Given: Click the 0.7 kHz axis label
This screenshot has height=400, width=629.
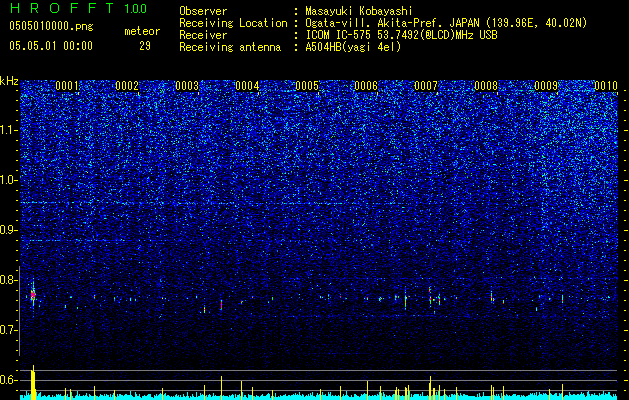Looking at the screenshot, I should (9, 330).
